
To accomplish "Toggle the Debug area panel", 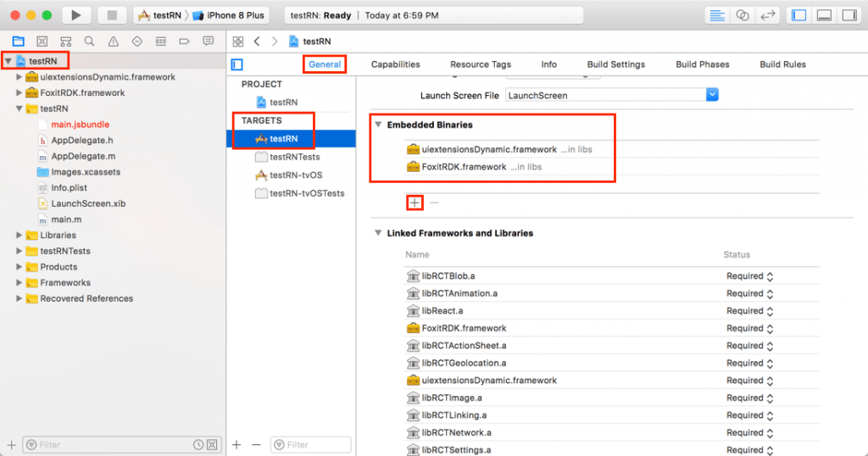I will 824,15.
